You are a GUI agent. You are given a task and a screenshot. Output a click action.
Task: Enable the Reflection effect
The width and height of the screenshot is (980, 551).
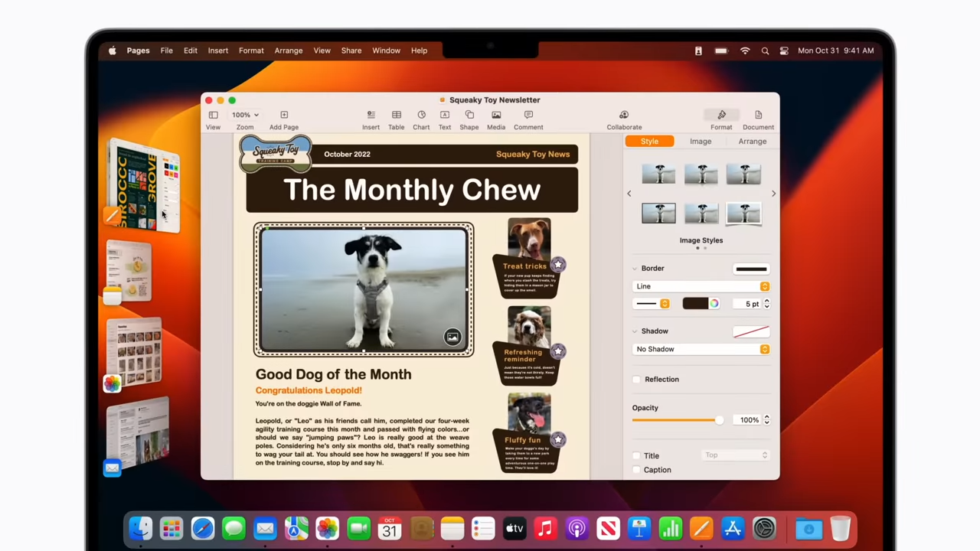tap(636, 379)
